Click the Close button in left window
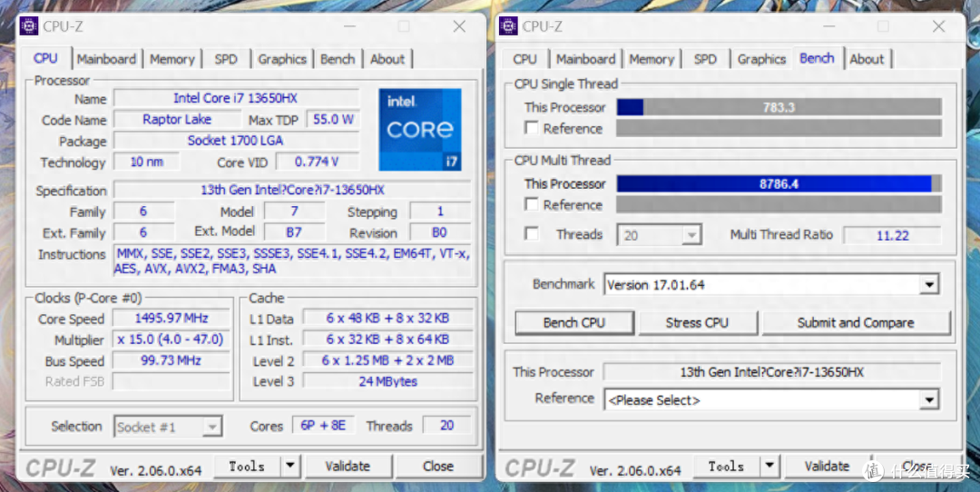 tap(438, 466)
